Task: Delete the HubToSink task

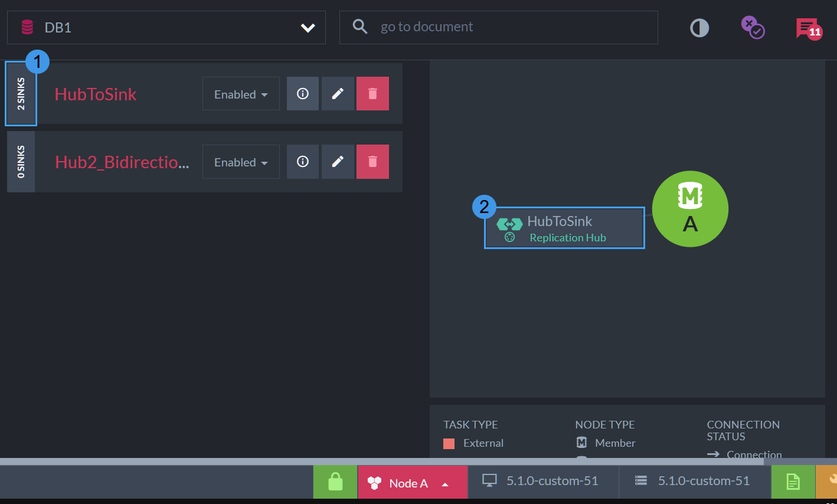Action: pos(372,94)
